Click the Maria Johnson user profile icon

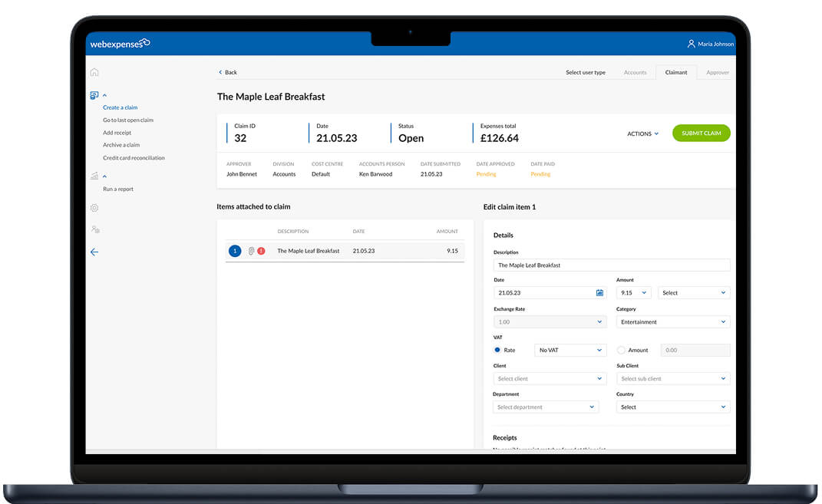(691, 44)
